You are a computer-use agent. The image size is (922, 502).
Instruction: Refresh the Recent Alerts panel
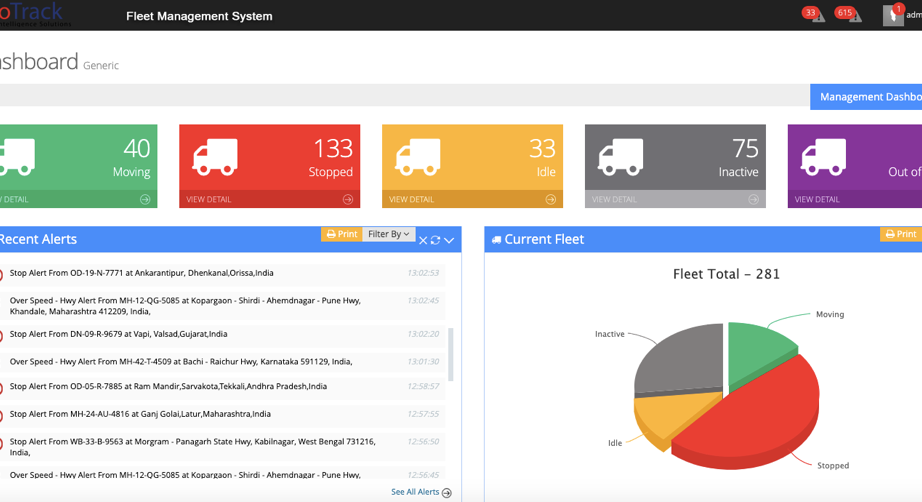tap(435, 240)
